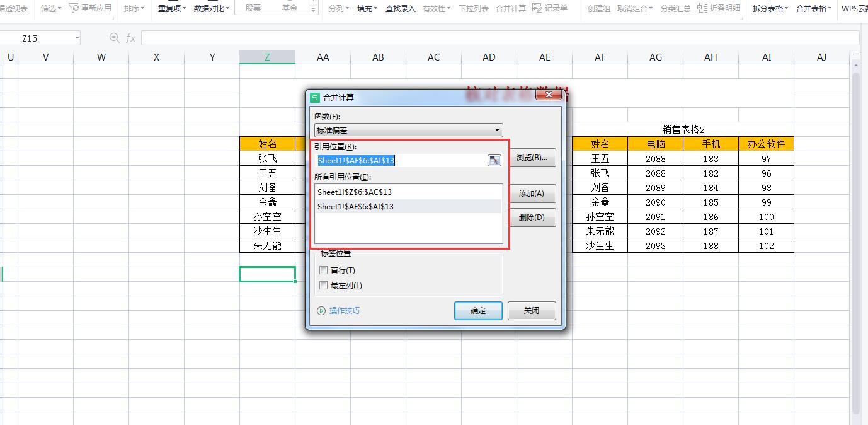
Task: Expand the stock/fund gallery more arrow
Action: 314,9
